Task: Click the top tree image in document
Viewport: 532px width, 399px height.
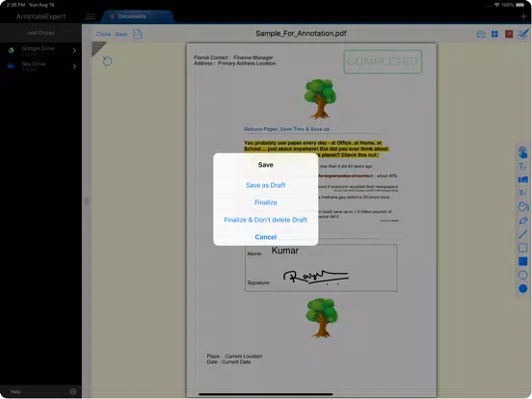Action: [x=320, y=98]
